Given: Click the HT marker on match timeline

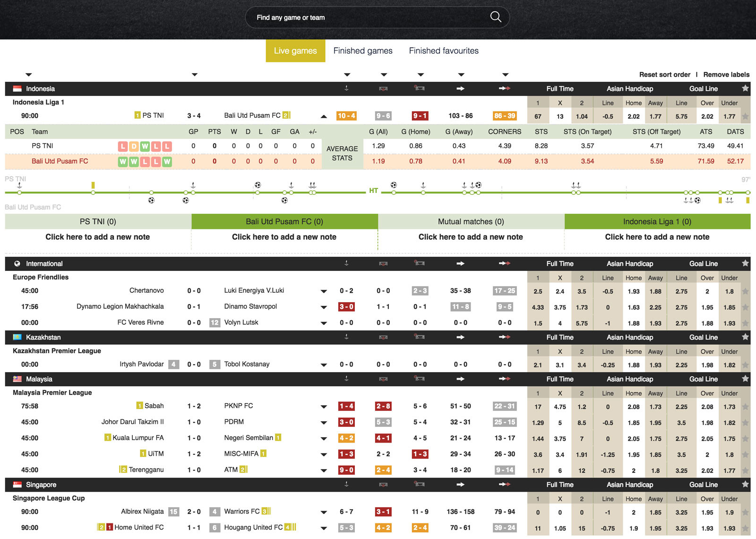Looking at the screenshot, I should [373, 191].
